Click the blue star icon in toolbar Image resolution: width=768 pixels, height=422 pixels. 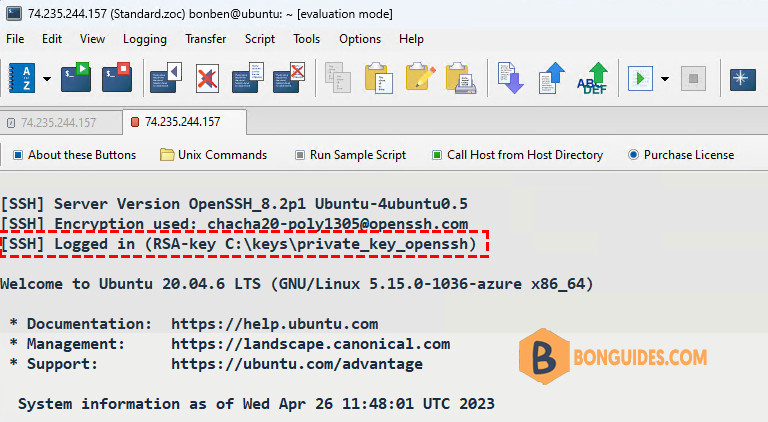tap(743, 78)
